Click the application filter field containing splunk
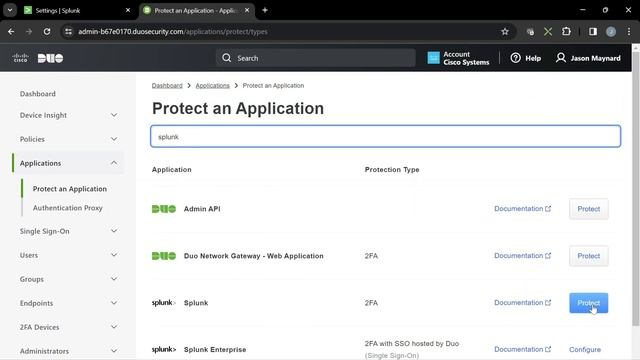640x360 pixels. pyautogui.click(x=385, y=136)
